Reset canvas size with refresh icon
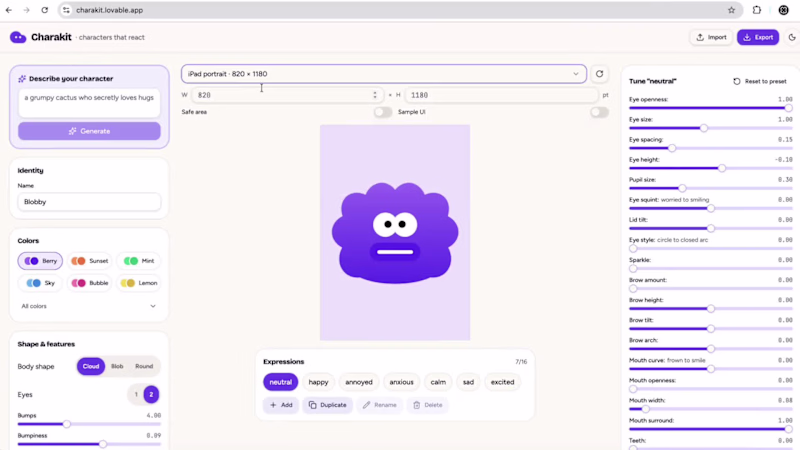This screenshot has height=450, width=800. (599, 74)
